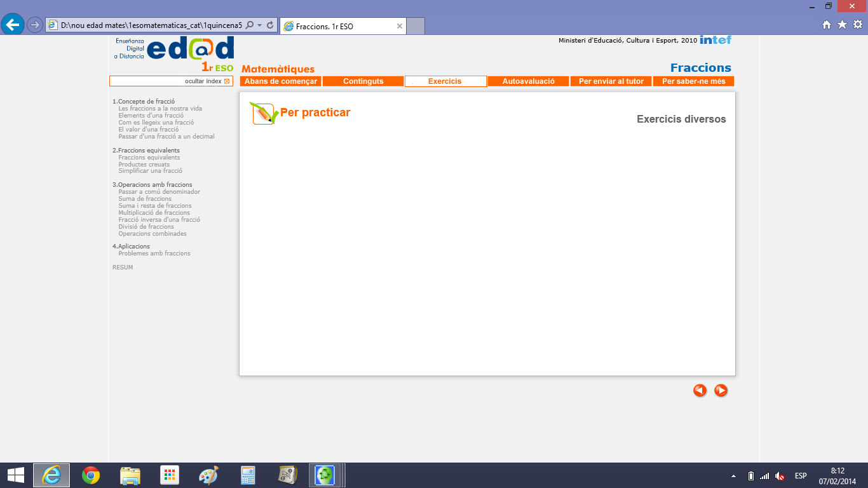
Task: Launch Google Chrome from the taskbar
Action: tap(91, 475)
